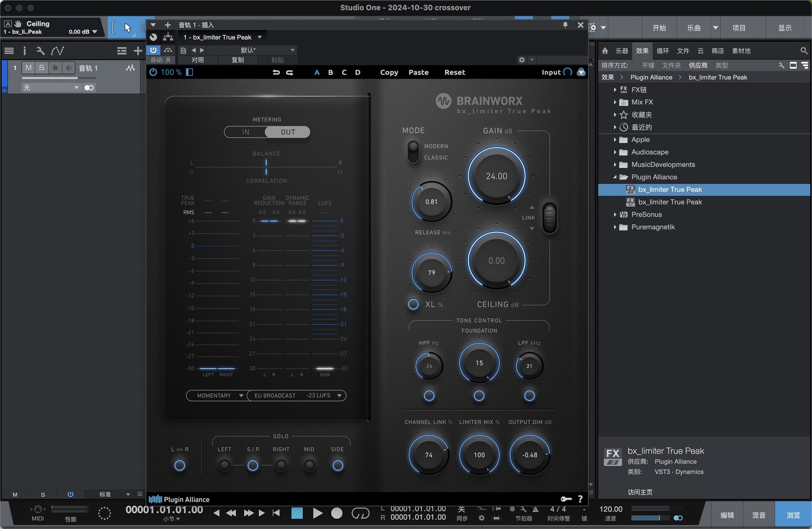Return to zero transport button
This screenshot has height=529, width=812.
pos(276,513)
